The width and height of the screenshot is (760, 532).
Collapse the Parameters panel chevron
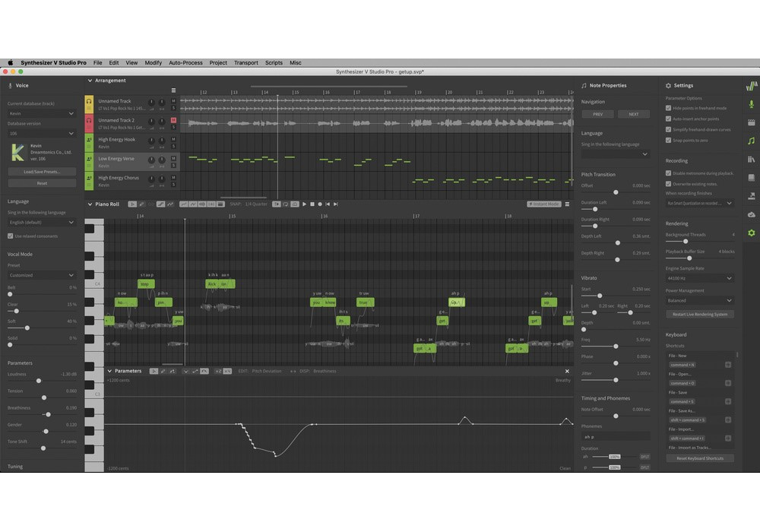coord(109,371)
